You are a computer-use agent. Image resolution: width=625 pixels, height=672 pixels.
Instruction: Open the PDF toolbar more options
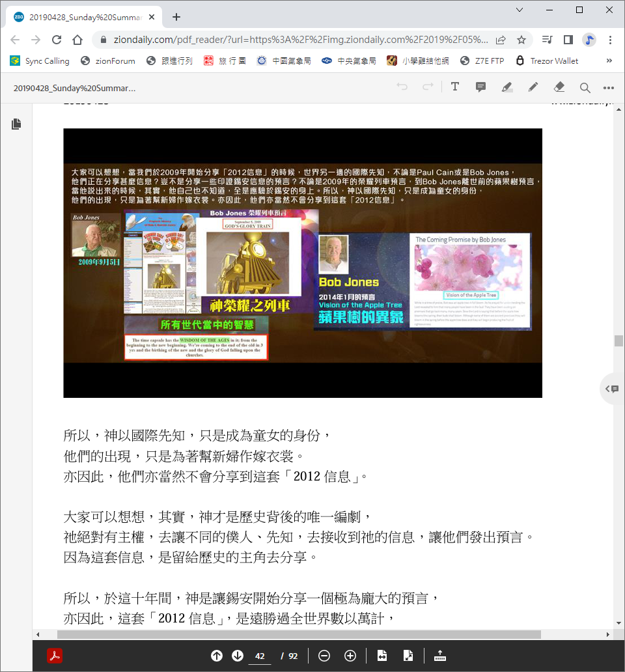[x=608, y=88]
